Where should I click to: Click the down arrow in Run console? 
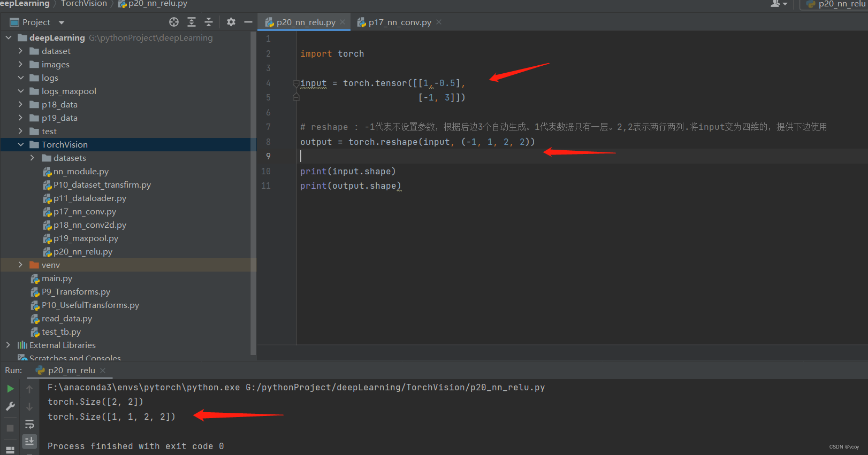coord(29,407)
